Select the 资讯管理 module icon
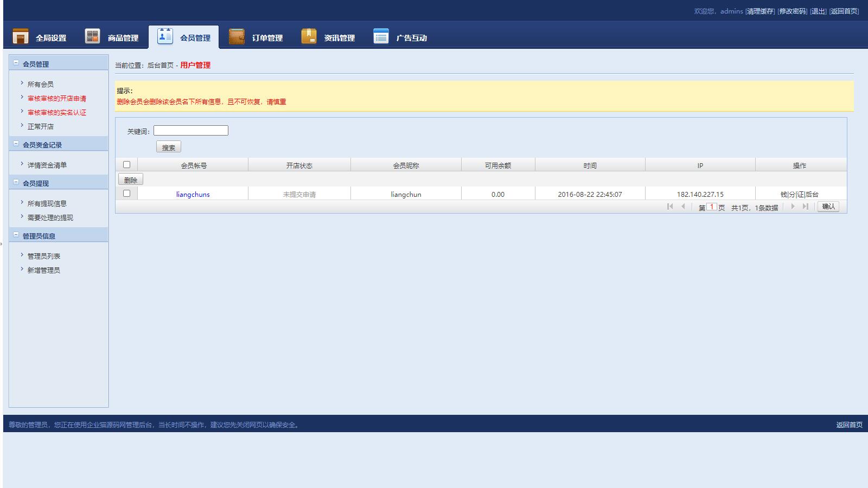Screen dimensions: 868x488 [x=309, y=36]
